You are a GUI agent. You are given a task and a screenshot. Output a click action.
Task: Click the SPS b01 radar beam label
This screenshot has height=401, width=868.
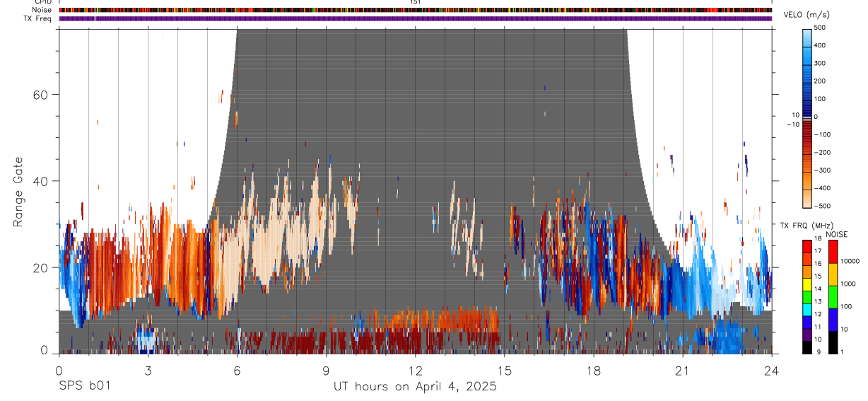pyautogui.click(x=84, y=386)
